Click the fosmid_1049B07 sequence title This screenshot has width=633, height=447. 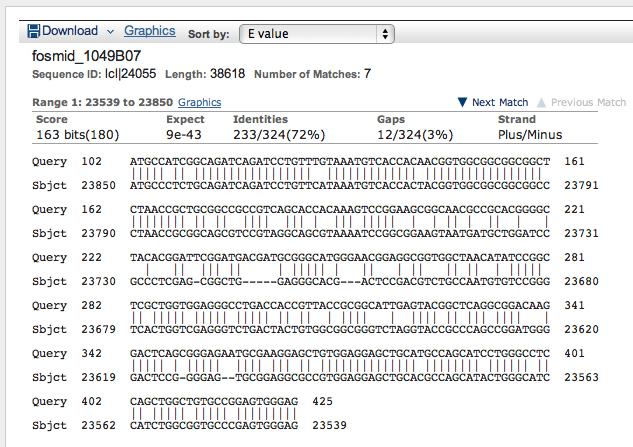click(x=86, y=56)
